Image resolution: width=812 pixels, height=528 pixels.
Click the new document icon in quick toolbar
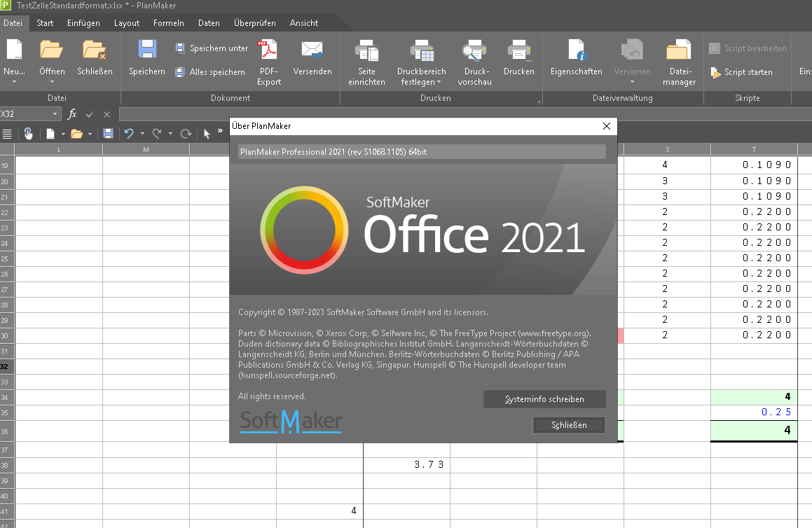(50, 134)
